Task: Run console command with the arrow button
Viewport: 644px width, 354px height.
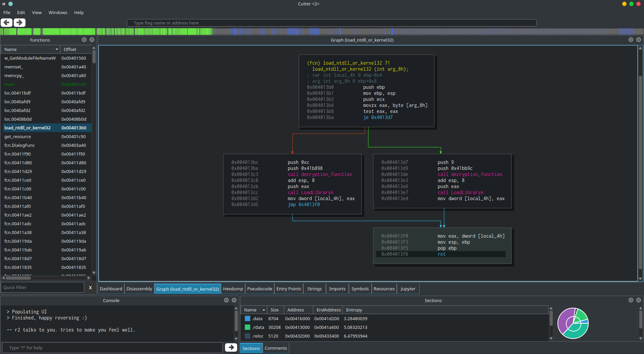Action: pos(231,347)
